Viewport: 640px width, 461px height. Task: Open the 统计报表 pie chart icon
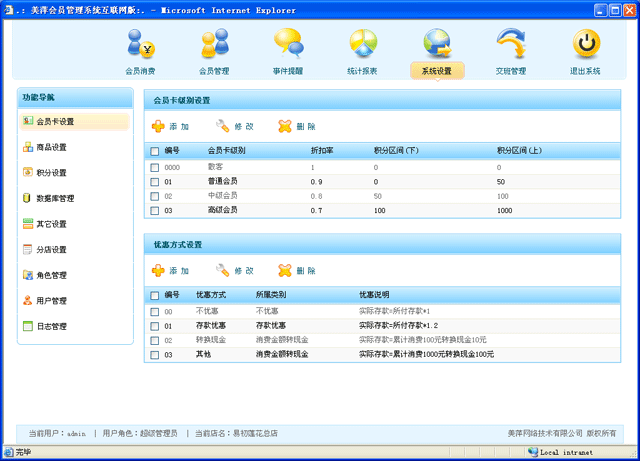point(363,43)
